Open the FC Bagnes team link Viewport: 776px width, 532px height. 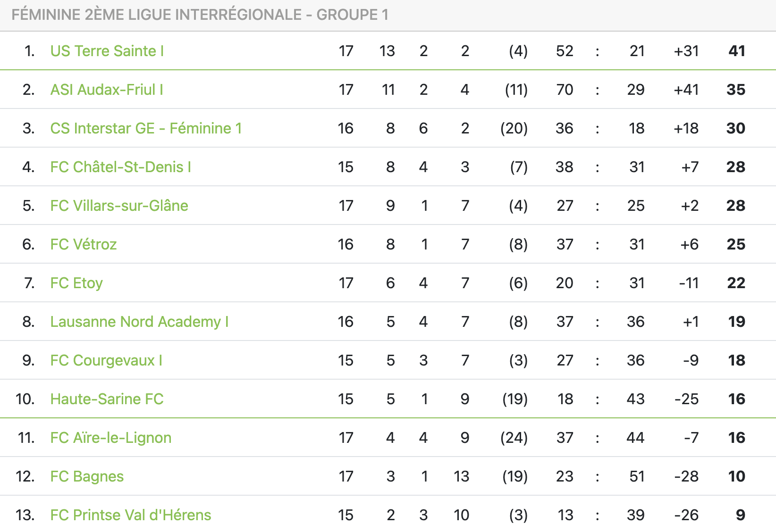point(87,476)
